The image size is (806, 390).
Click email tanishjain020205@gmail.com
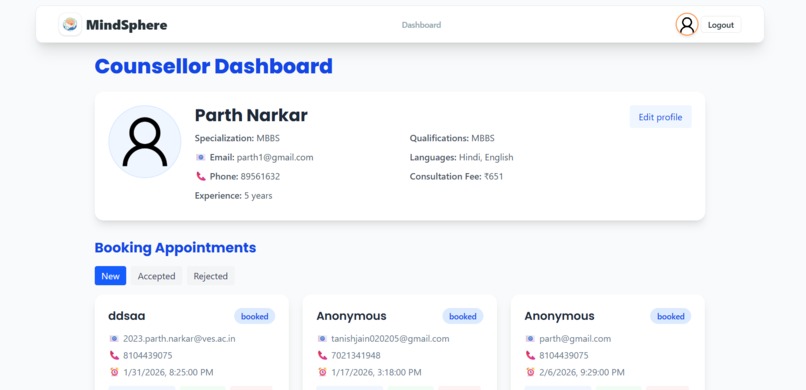[390, 339]
